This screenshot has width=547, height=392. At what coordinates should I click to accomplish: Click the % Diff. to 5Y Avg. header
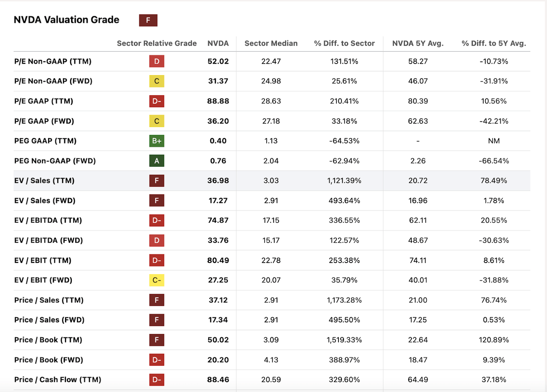494,43
